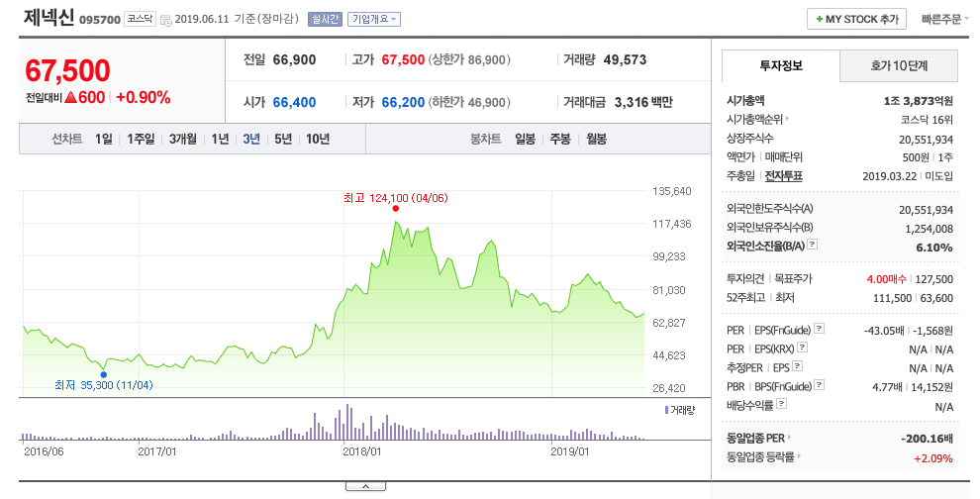Image resolution: width=980 pixels, height=499 pixels.
Task: Open the 시가총액순위 link arrow
Action: coord(788,119)
